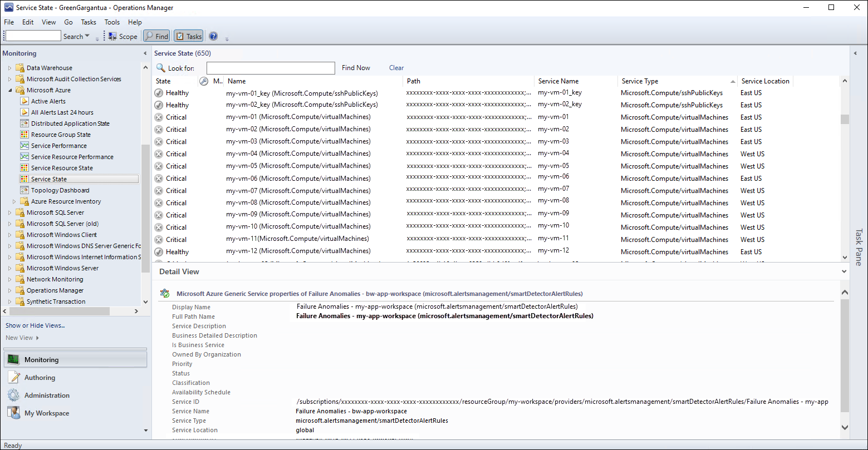
Task: Click Show or Hide Views link
Action: click(35, 325)
